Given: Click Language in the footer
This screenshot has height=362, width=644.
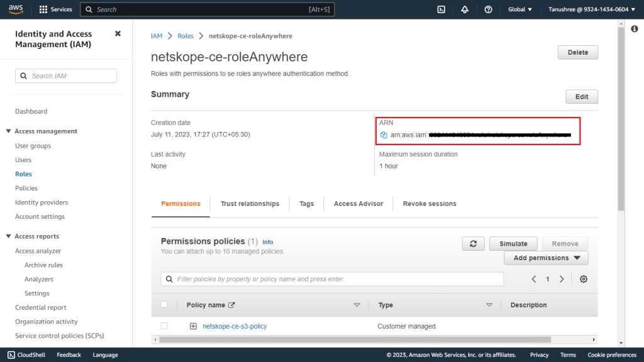Looking at the screenshot, I should [x=105, y=355].
